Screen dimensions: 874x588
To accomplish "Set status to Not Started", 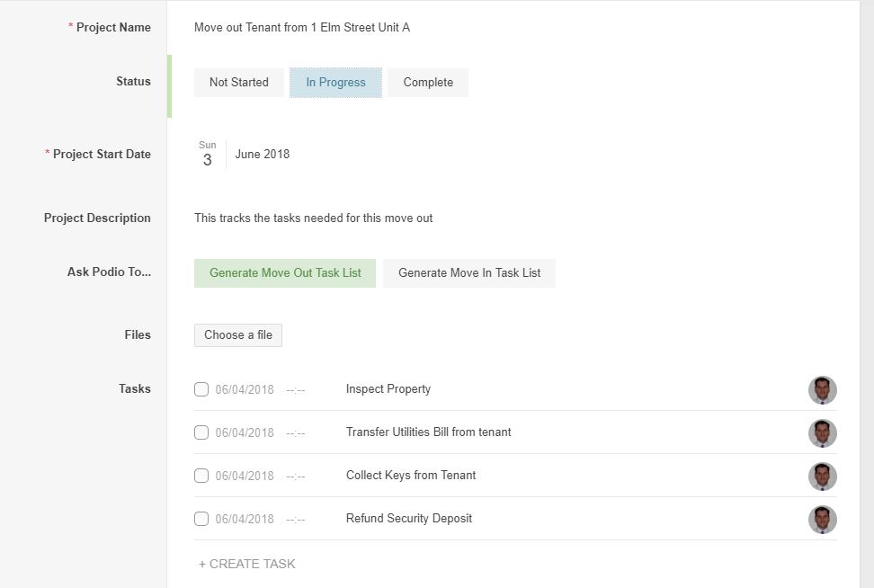I will point(238,83).
